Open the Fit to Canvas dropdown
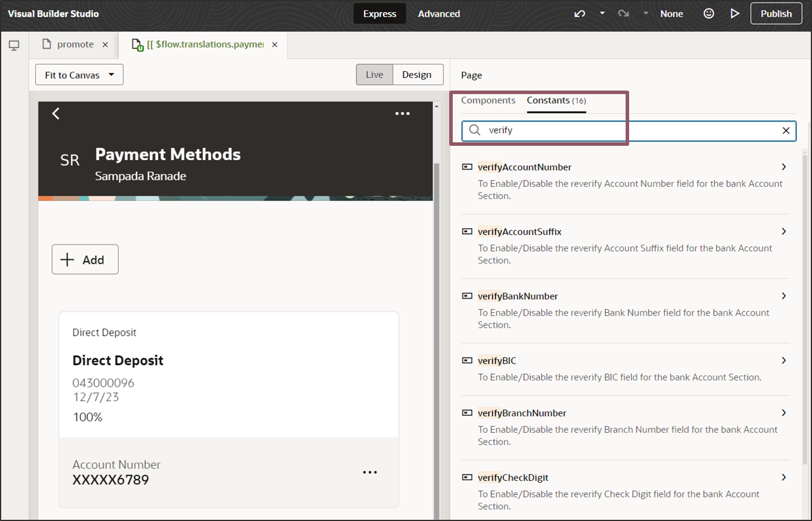 click(x=79, y=75)
